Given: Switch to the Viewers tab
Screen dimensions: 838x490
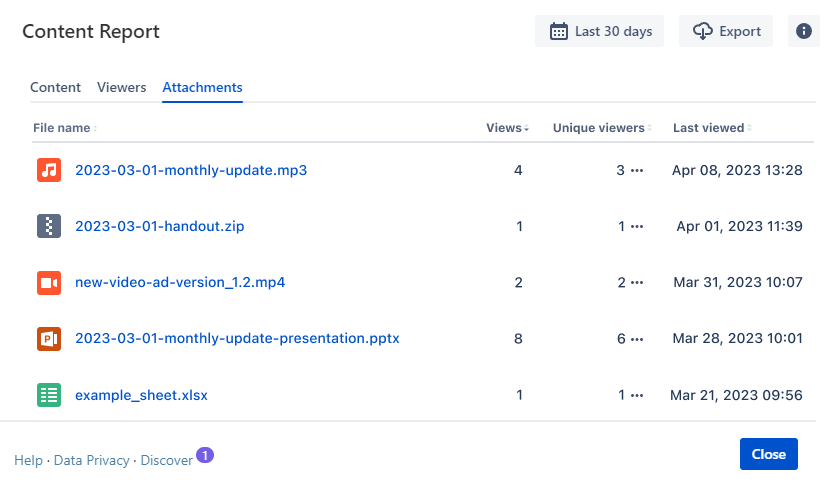Looking at the screenshot, I should [x=121, y=87].
